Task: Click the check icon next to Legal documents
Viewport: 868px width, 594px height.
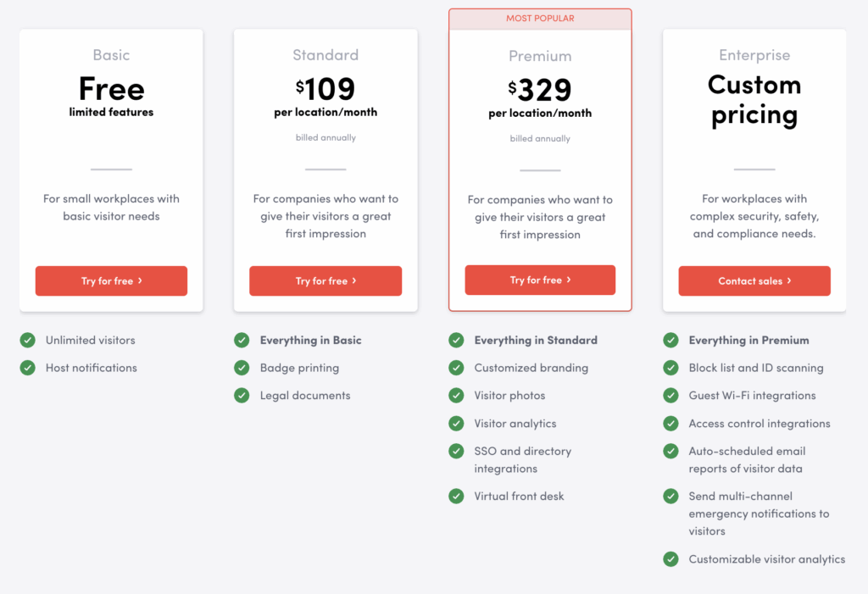Action: 242,396
